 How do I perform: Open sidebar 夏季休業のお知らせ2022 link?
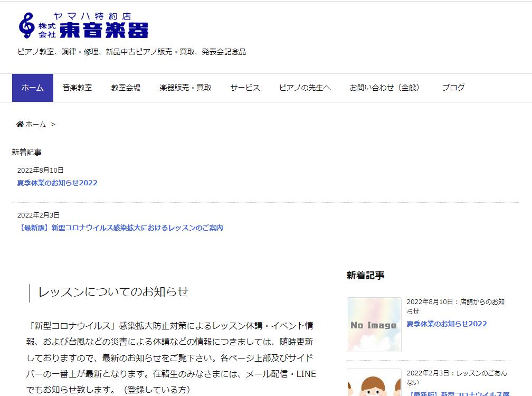coord(446,324)
